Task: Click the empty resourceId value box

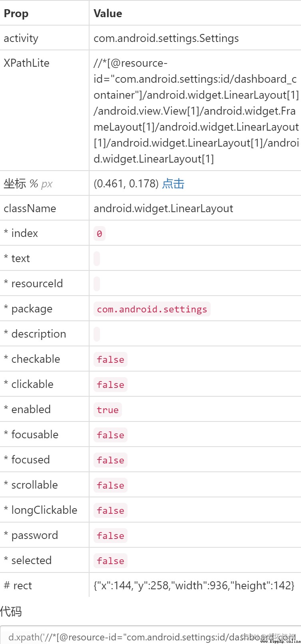Action: 97,284
